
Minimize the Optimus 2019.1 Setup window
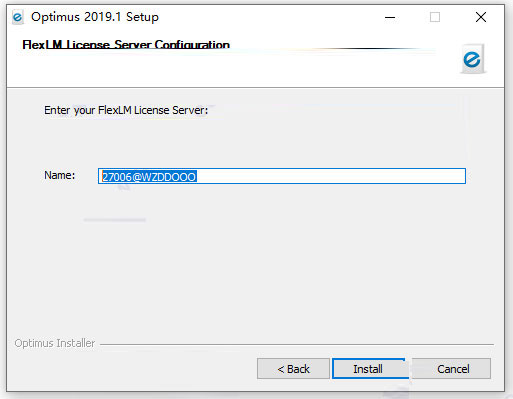(x=390, y=17)
